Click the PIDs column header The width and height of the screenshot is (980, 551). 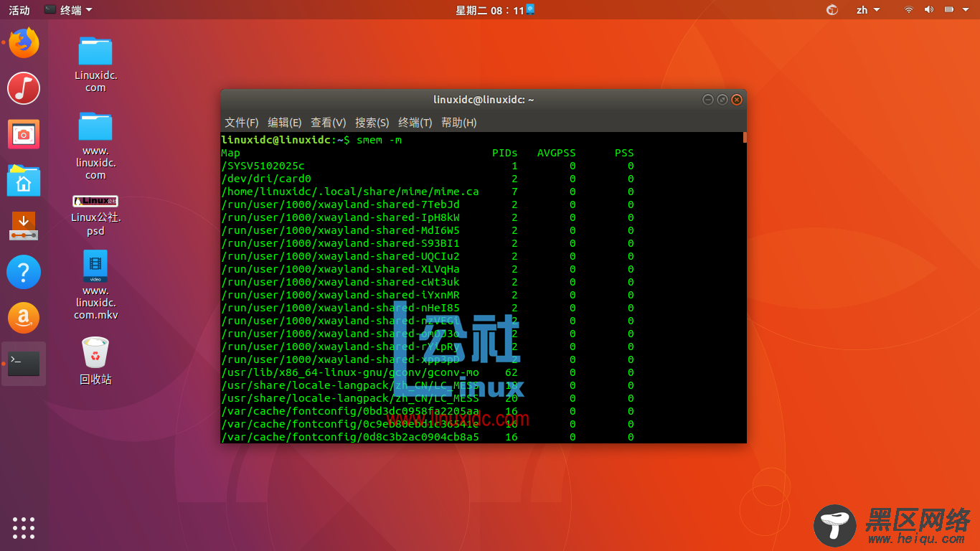click(505, 153)
